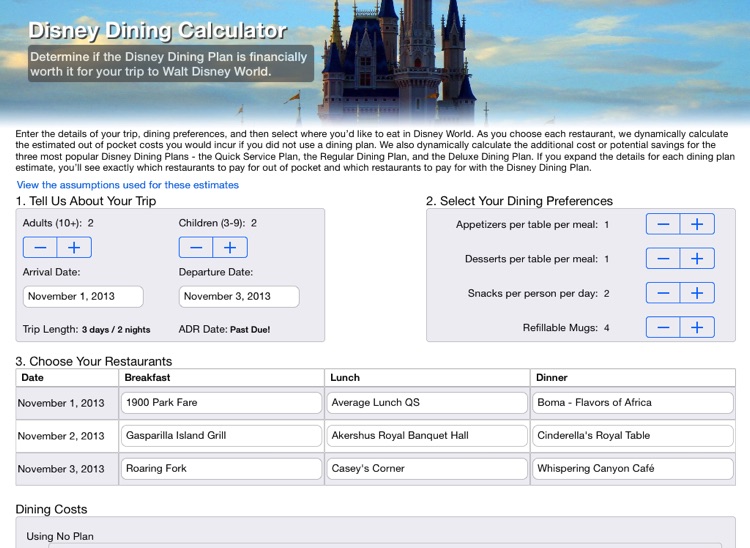The image size is (750, 548).
Task: Change November 1 lunch Average Lunch QS
Action: click(427, 403)
